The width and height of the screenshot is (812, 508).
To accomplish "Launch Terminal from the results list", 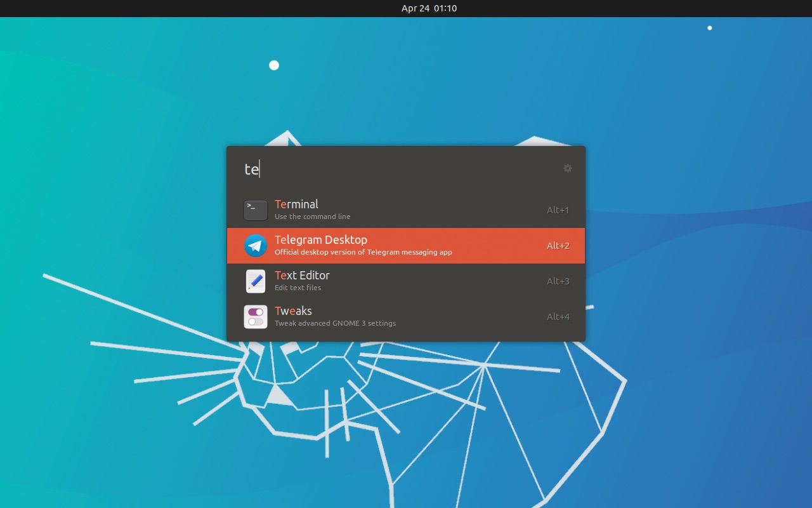I will (x=406, y=210).
